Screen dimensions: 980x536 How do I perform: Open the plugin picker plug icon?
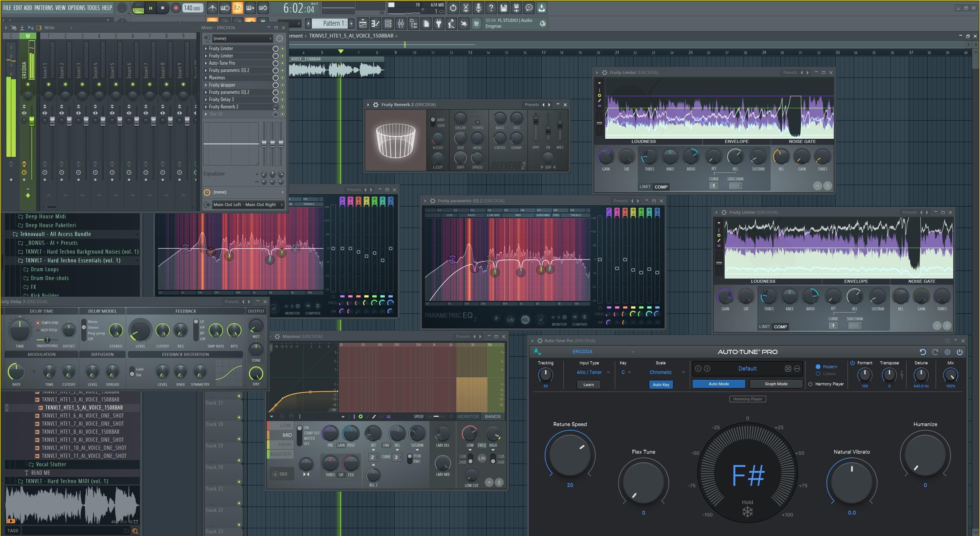(x=439, y=24)
